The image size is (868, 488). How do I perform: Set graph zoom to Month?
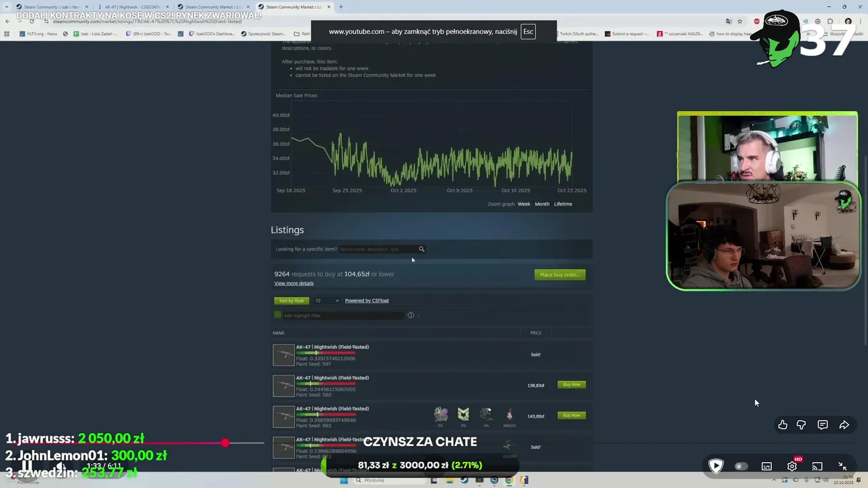tap(542, 204)
